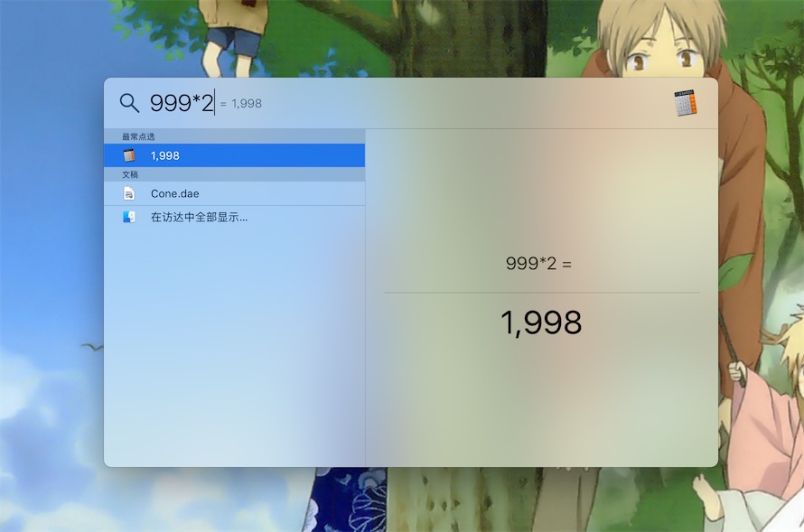Click the horizontal divider under the expression
Viewport: 804px width, 532px height.
pyautogui.click(x=541, y=293)
